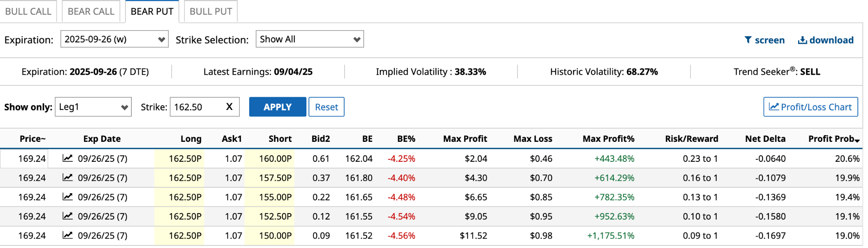This screenshot has width=868, height=248.
Task: Click chart icon in 157.50P spread row
Action: click(x=67, y=178)
